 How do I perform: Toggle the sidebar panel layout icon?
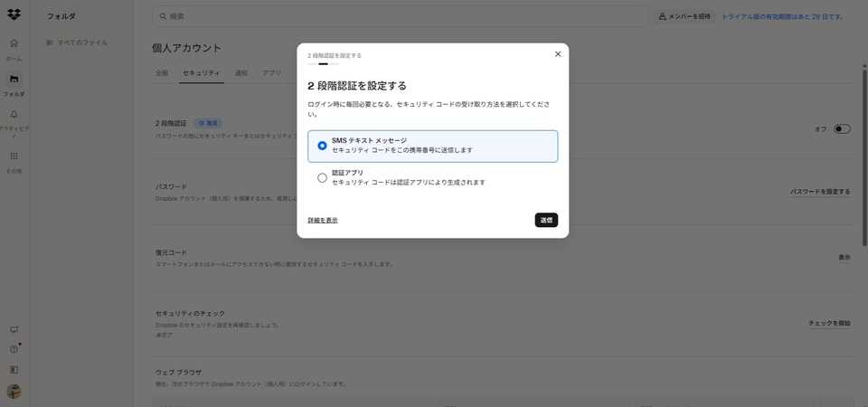pyautogui.click(x=14, y=369)
